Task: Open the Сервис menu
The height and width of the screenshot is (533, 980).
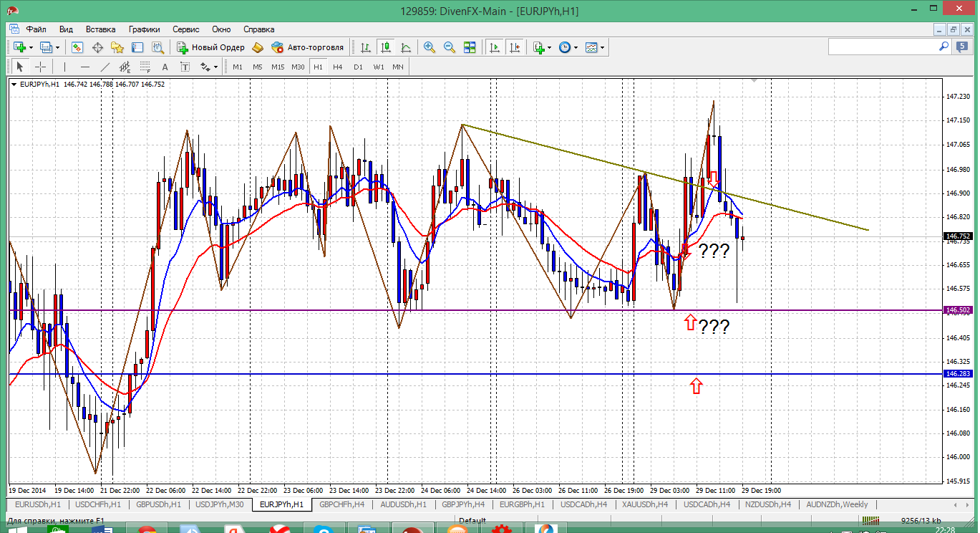Action: (x=186, y=29)
